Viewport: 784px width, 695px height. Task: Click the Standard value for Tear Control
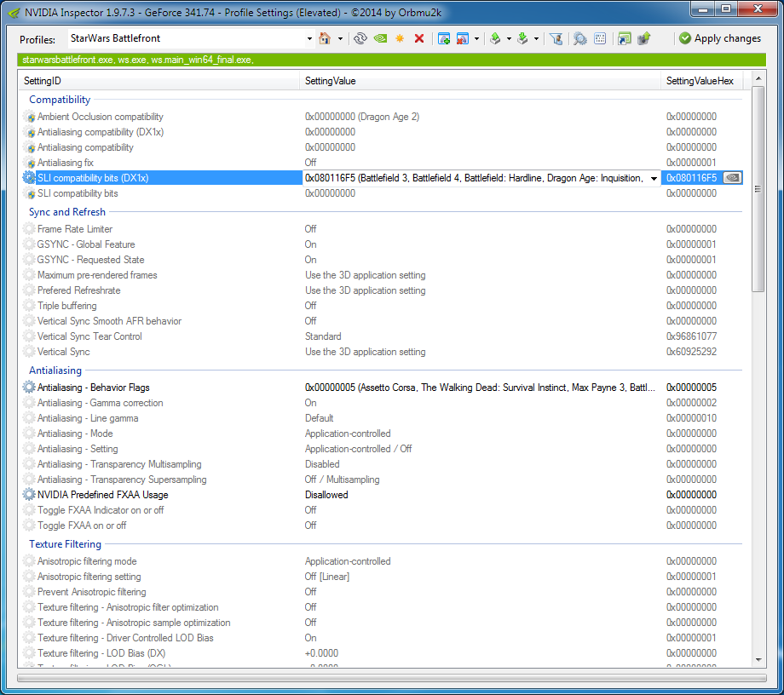click(323, 336)
